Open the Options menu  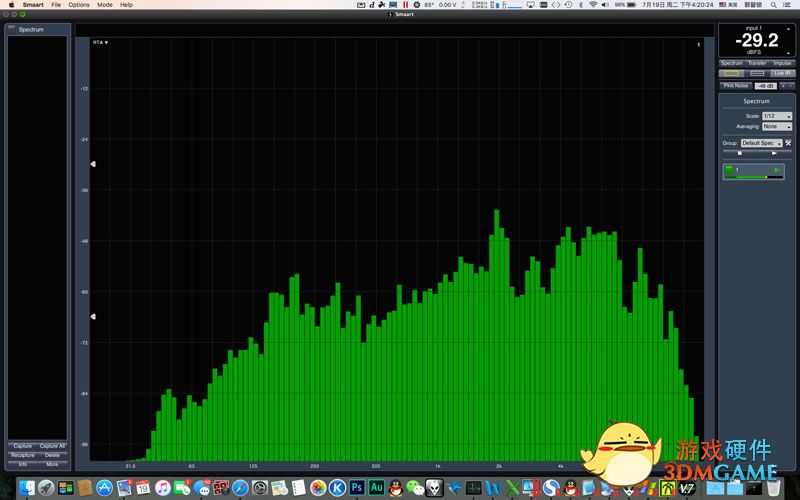[79, 5]
